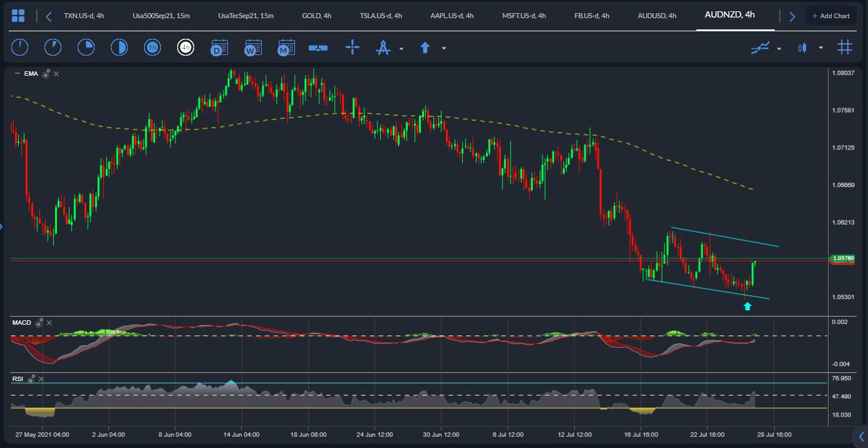Open the apps grid icon at top left

(18, 15)
